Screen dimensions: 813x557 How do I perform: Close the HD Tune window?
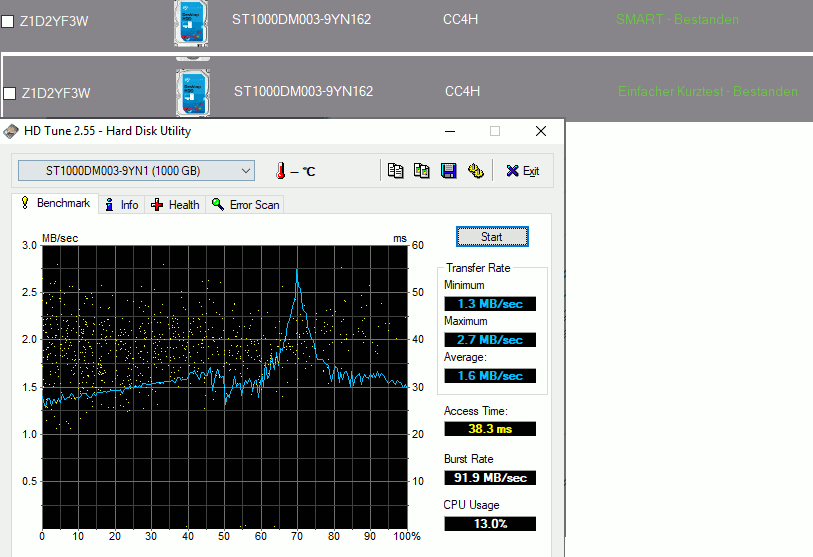pos(541,131)
